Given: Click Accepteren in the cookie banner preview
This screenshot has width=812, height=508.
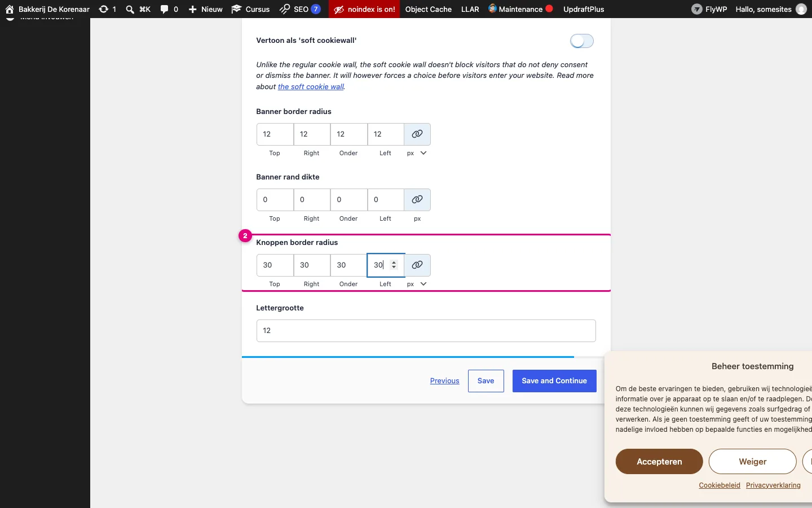Looking at the screenshot, I should point(659,462).
